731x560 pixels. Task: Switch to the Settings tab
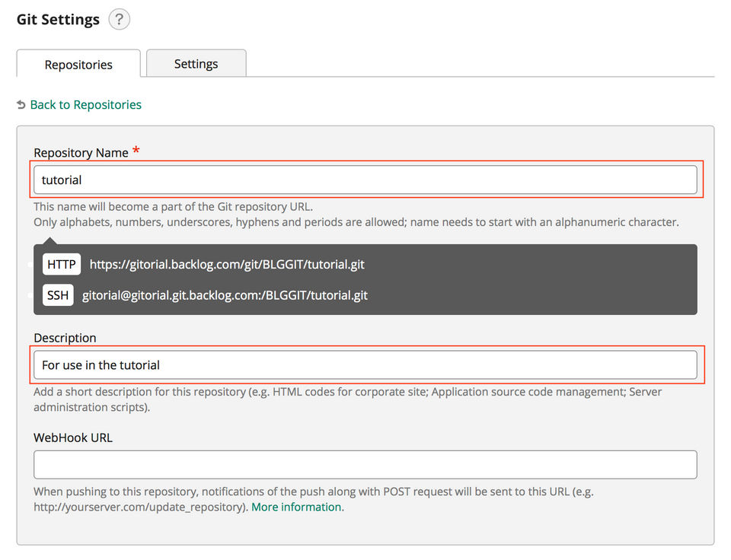(x=196, y=64)
